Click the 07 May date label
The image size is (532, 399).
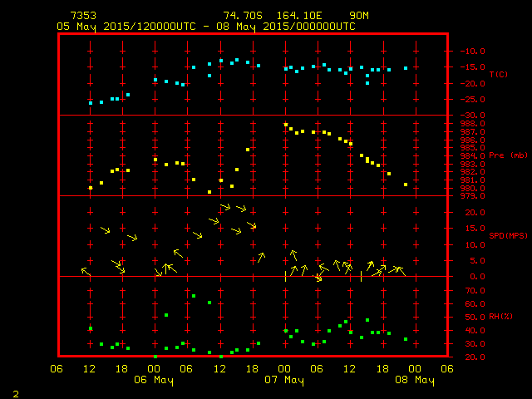click(284, 380)
